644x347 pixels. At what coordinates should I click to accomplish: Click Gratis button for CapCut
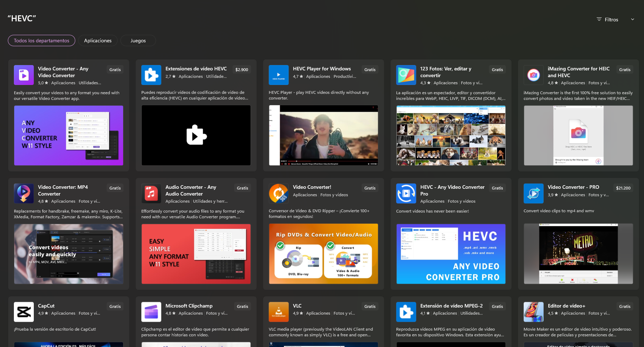(x=115, y=306)
